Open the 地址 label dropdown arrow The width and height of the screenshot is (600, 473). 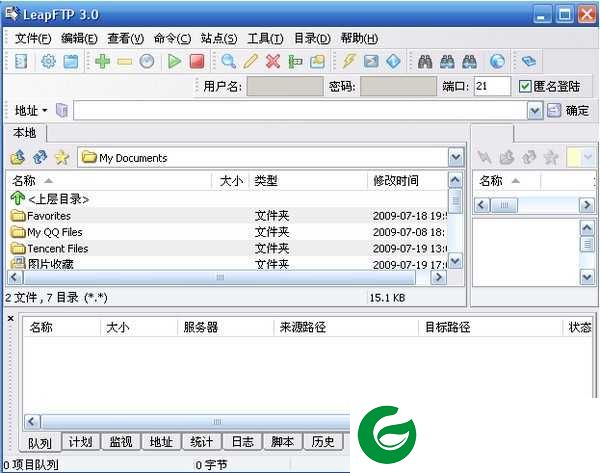(45, 111)
